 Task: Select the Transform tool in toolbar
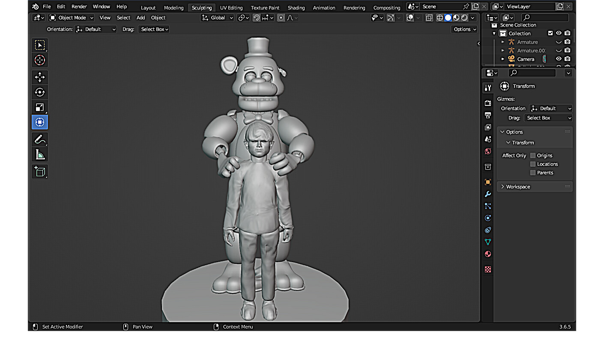[40, 122]
